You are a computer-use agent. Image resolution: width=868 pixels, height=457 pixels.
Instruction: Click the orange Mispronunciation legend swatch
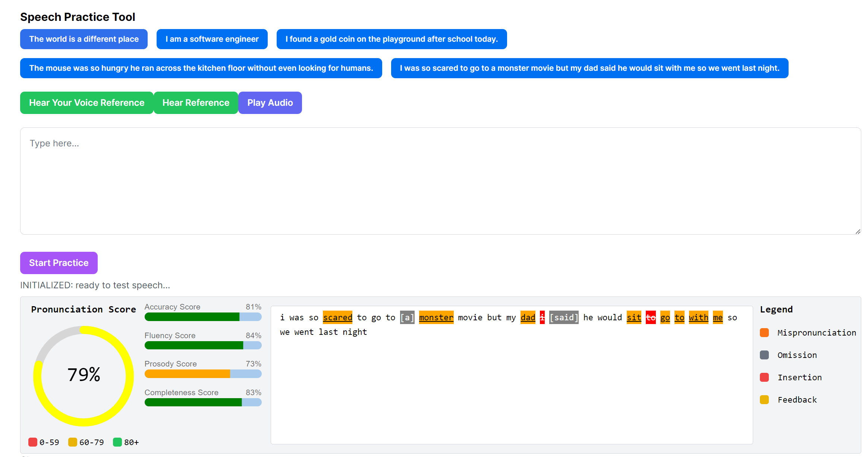click(x=764, y=333)
